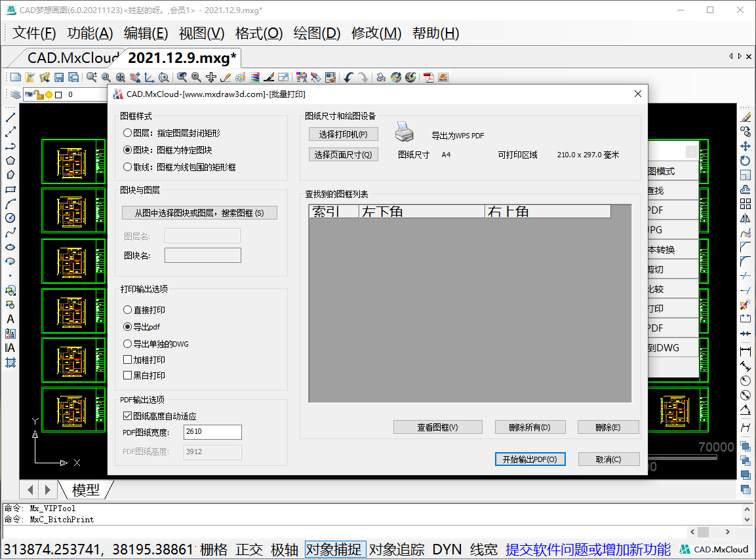This screenshot has width=756, height=559.
Task: Click the 选择页面尺寸(Q) button
Action: point(344,155)
